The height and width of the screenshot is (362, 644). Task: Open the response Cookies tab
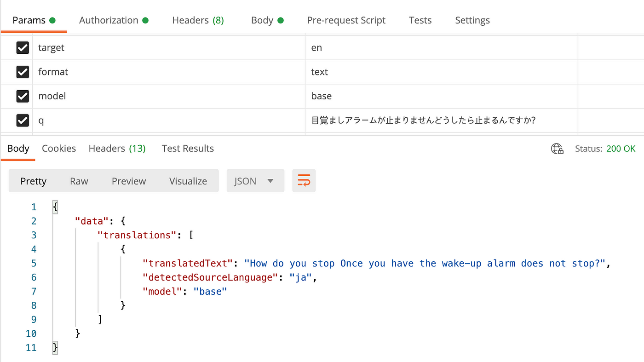(x=59, y=149)
